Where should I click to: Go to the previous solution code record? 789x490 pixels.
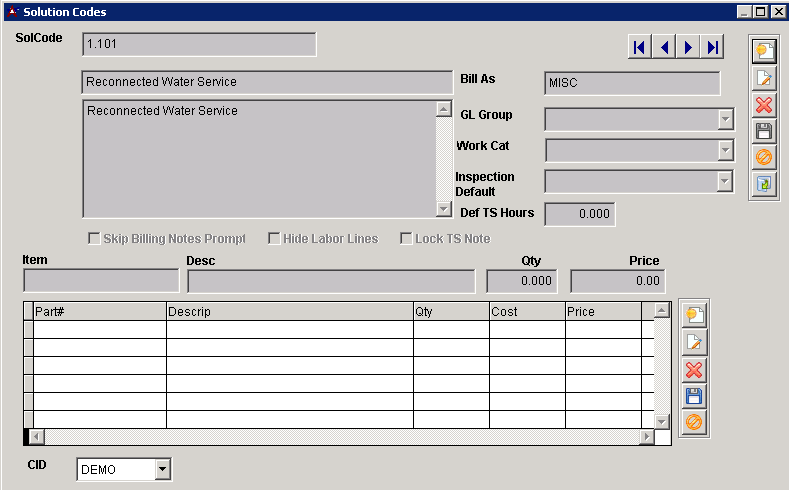coord(663,47)
